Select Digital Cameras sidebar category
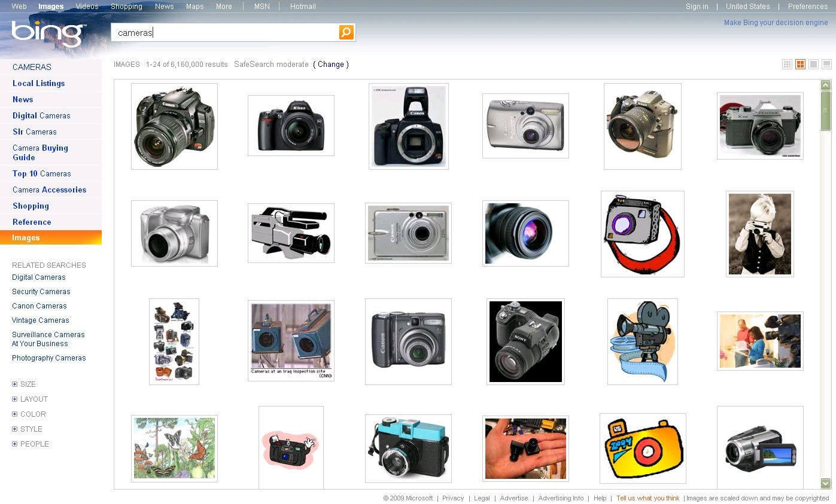Viewport: 836px width, 504px height. (41, 115)
